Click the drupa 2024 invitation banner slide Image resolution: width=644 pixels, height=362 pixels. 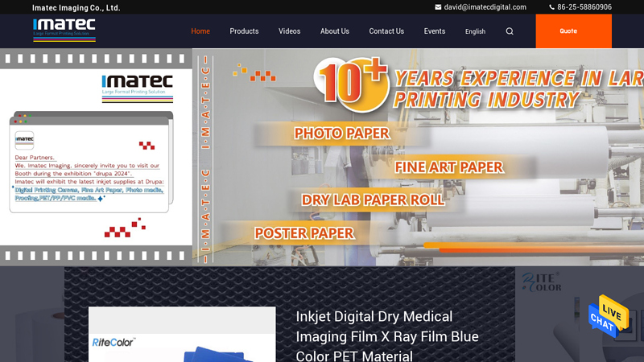(x=96, y=157)
